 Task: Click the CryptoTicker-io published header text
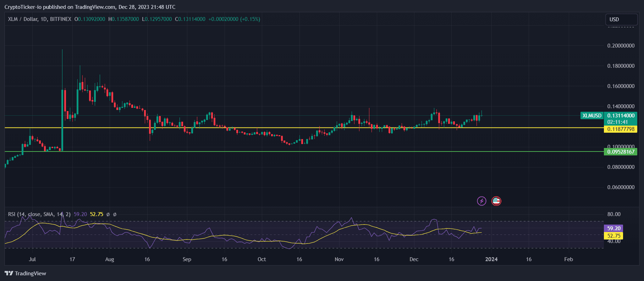point(90,7)
